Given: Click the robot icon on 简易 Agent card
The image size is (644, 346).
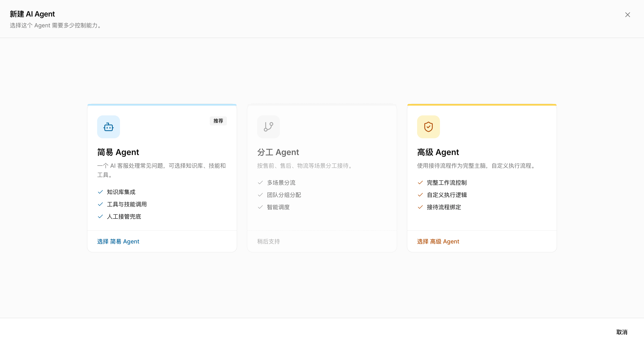Looking at the screenshot, I should [x=109, y=127].
